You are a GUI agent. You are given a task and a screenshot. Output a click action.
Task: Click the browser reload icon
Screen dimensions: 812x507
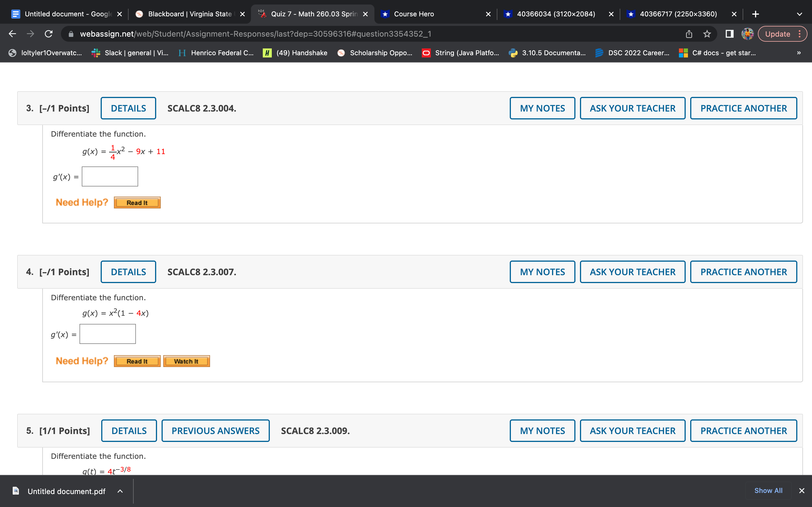click(49, 34)
